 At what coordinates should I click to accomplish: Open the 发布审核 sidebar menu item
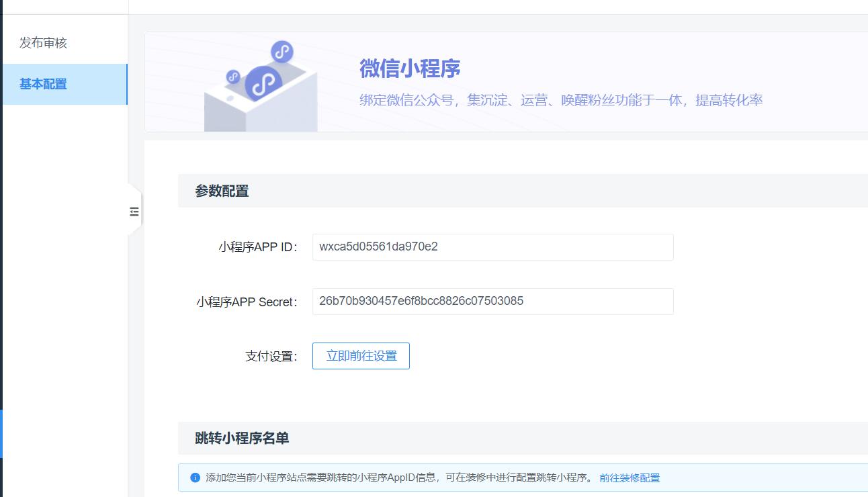64,43
